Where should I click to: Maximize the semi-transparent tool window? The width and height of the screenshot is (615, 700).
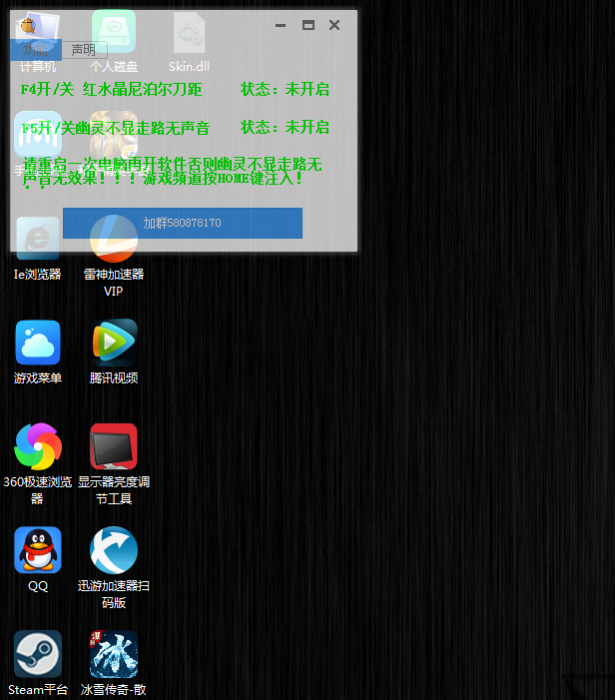point(307,25)
